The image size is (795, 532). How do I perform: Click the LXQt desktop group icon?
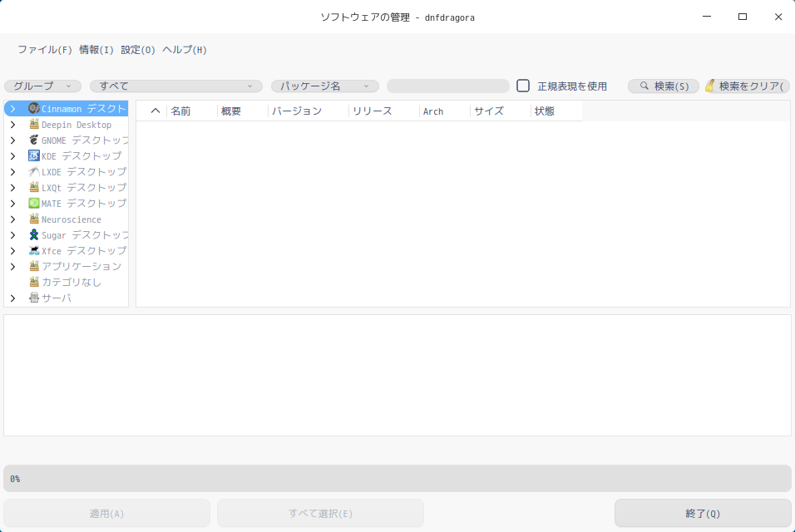click(x=34, y=188)
